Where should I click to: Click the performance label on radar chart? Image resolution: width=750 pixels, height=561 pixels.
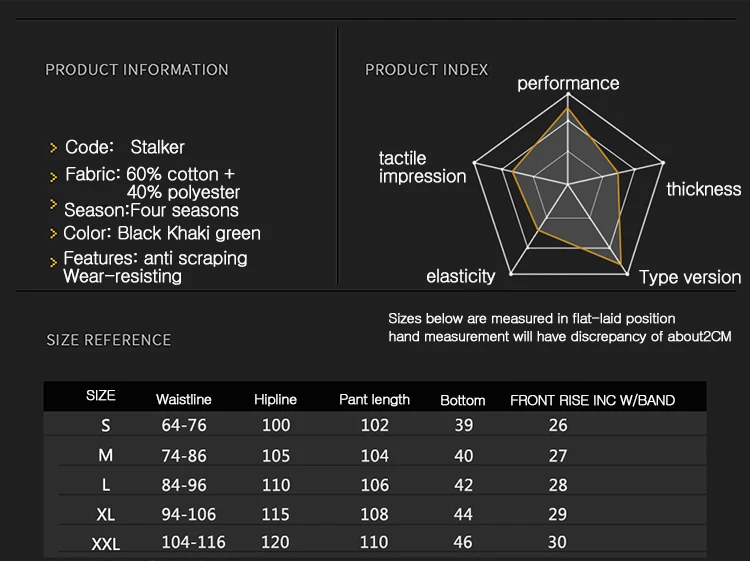(568, 84)
